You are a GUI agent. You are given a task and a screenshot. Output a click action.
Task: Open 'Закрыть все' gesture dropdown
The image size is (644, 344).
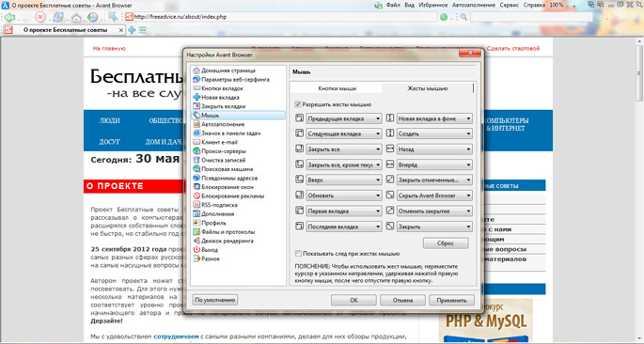point(344,149)
